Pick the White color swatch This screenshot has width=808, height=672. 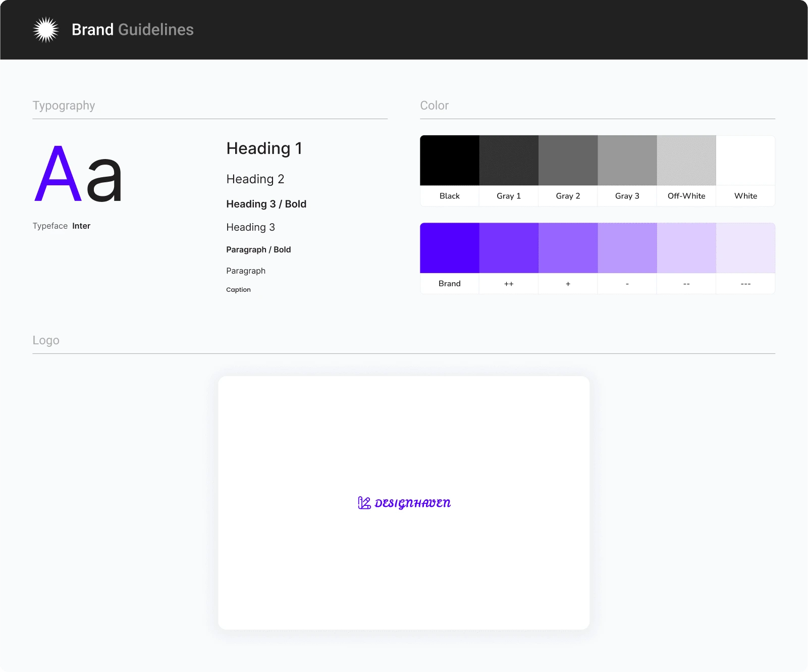(746, 160)
